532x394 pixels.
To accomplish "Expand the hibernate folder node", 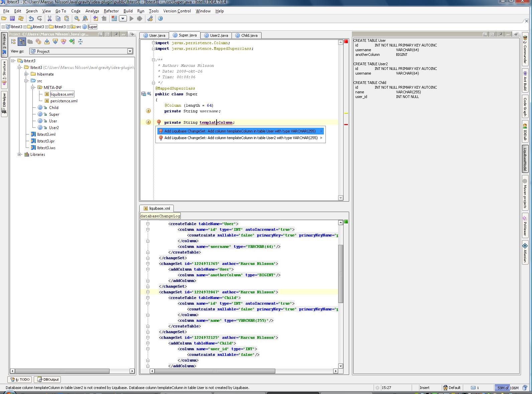I will 26,74.
